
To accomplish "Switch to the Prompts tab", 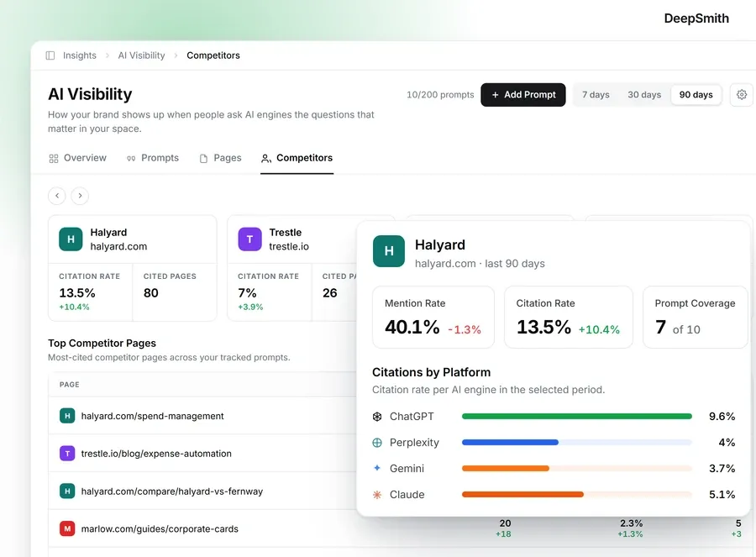I will click(153, 158).
